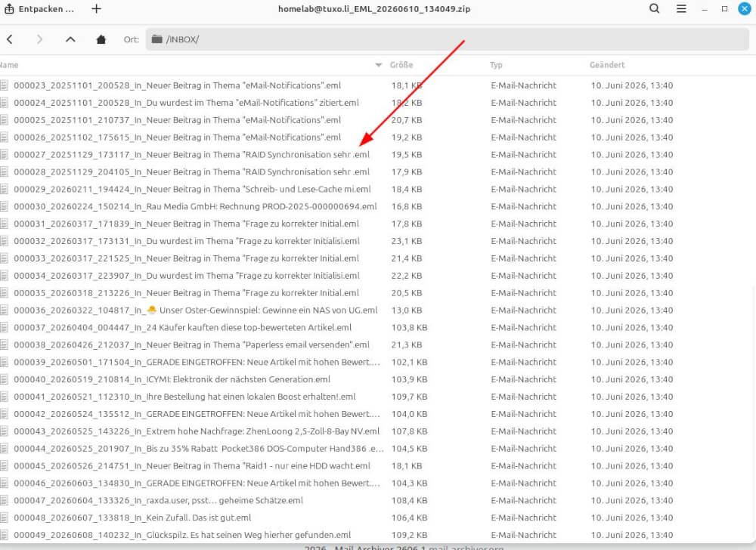756x550 pixels.
Task: Open the new archive plus button
Action: [97, 8]
